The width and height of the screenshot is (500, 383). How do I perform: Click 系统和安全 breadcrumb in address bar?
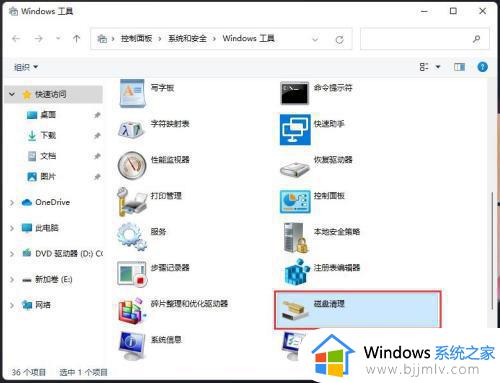(187, 39)
